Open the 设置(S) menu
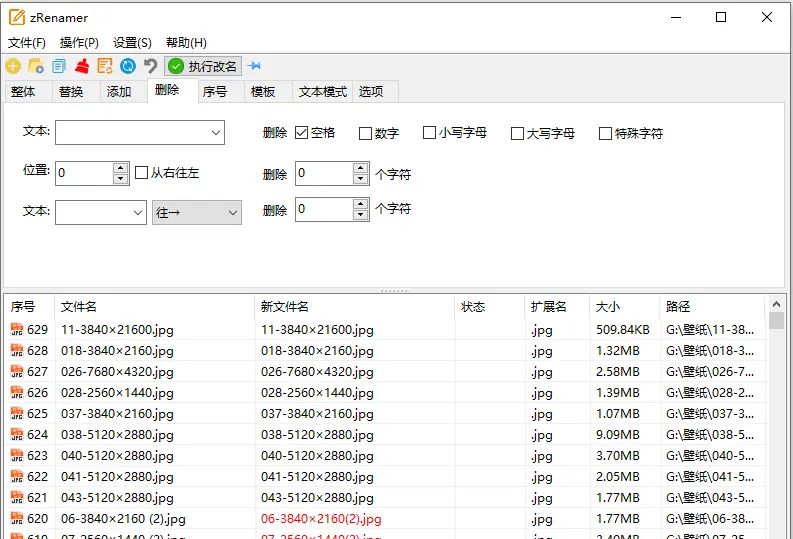The width and height of the screenshot is (793, 539). pos(132,43)
